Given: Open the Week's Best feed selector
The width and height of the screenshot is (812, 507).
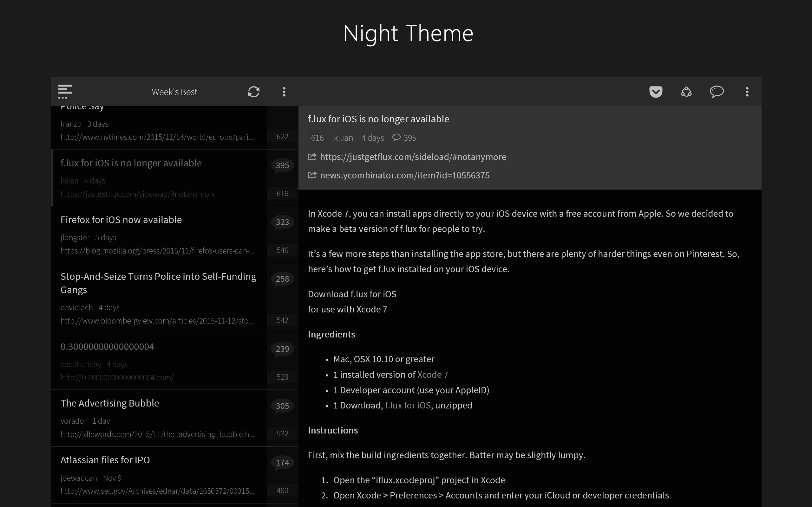Looking at the screenshot, I should tap(174, 92).
